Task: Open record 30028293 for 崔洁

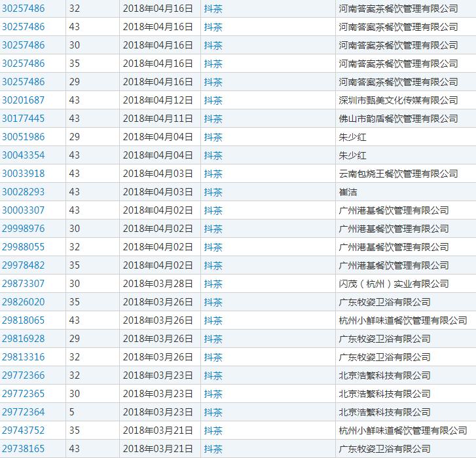Action: coord(24,192)
